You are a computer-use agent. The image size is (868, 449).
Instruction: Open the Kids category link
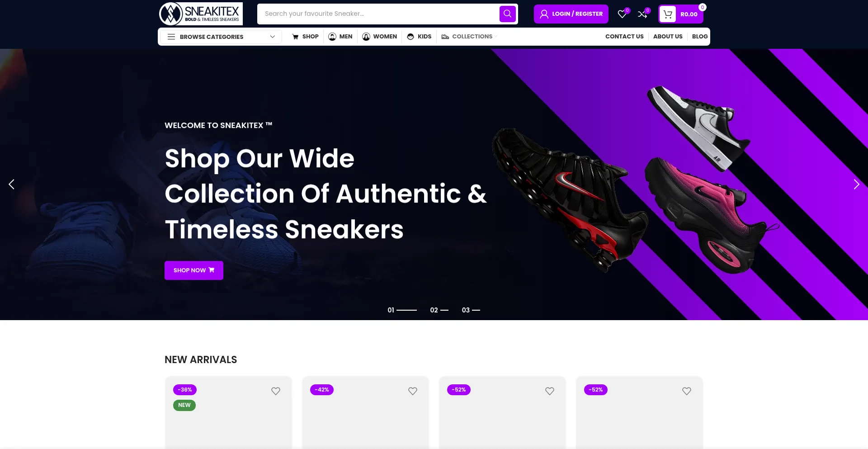coord(419,37)
